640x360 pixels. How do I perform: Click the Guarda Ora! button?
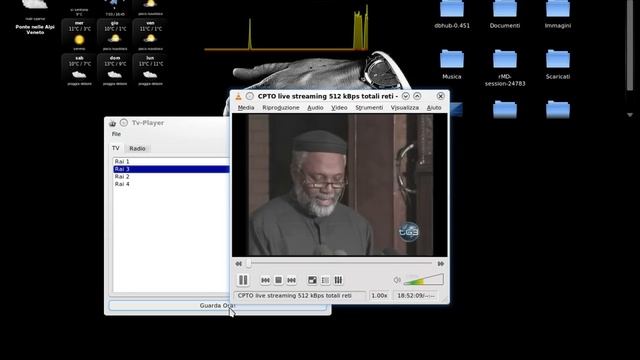pyautogui.click(x=218, y=305)
